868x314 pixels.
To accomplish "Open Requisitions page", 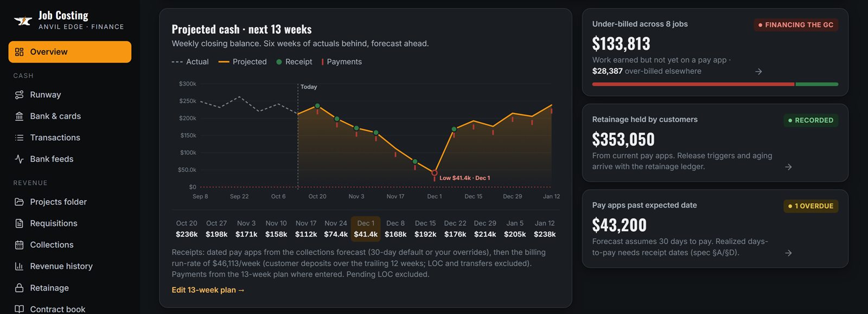I will coord(70,223).
